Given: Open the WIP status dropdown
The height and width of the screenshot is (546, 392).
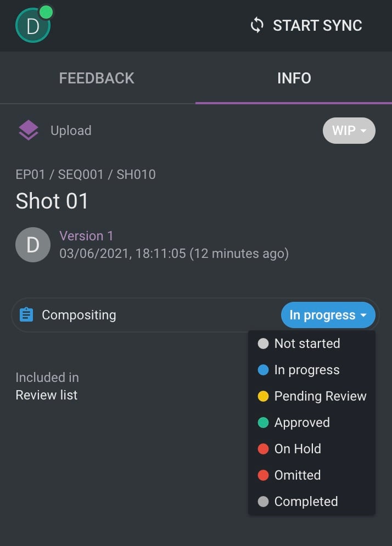Looking at the screenshot, I should pos(349,131).
